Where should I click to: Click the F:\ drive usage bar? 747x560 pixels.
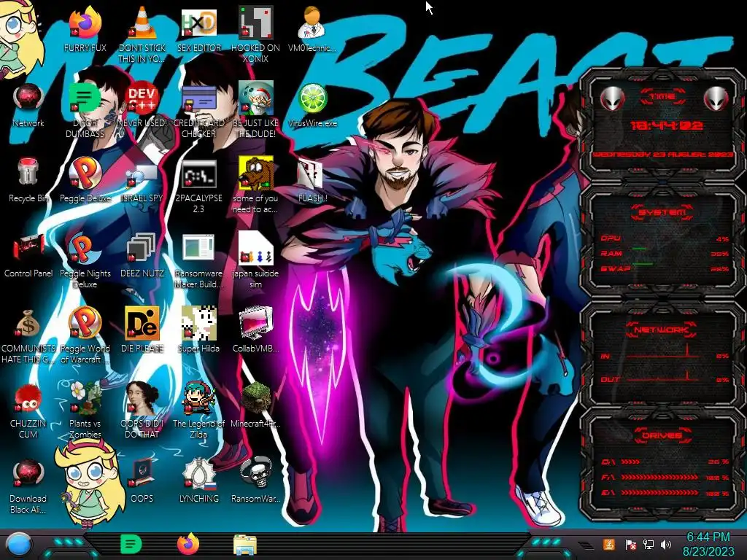point(665,478)
